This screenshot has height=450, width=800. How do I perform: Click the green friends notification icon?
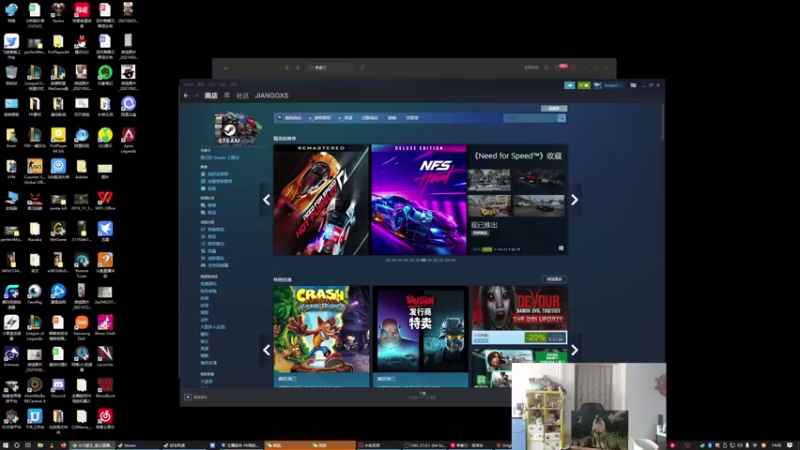tap(584, 85)
